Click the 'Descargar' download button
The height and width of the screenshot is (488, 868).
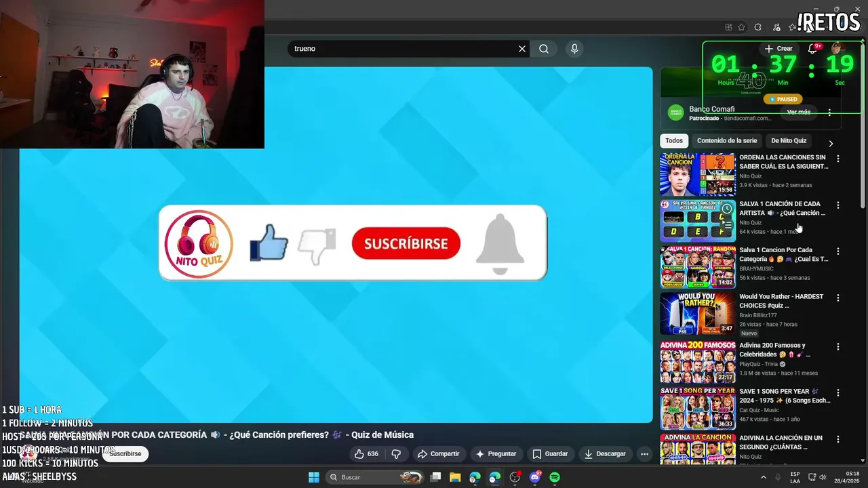point(605,453)
